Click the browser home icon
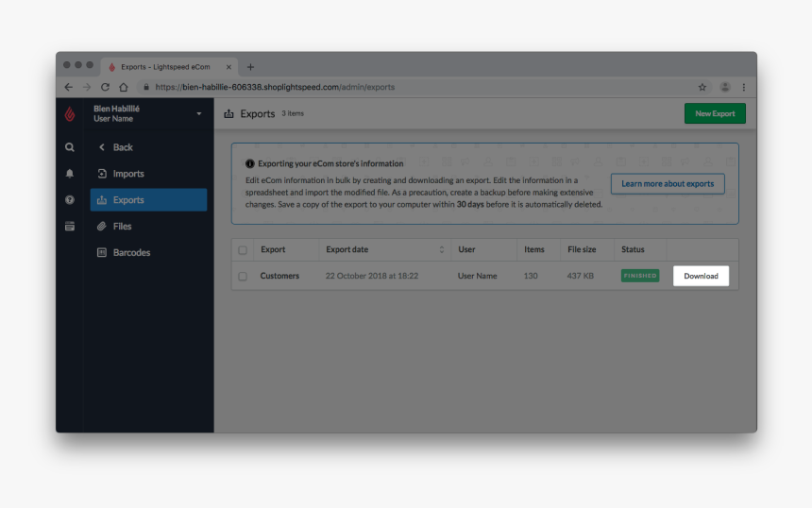Screen dimensions: 812x508 pos(124,87)
